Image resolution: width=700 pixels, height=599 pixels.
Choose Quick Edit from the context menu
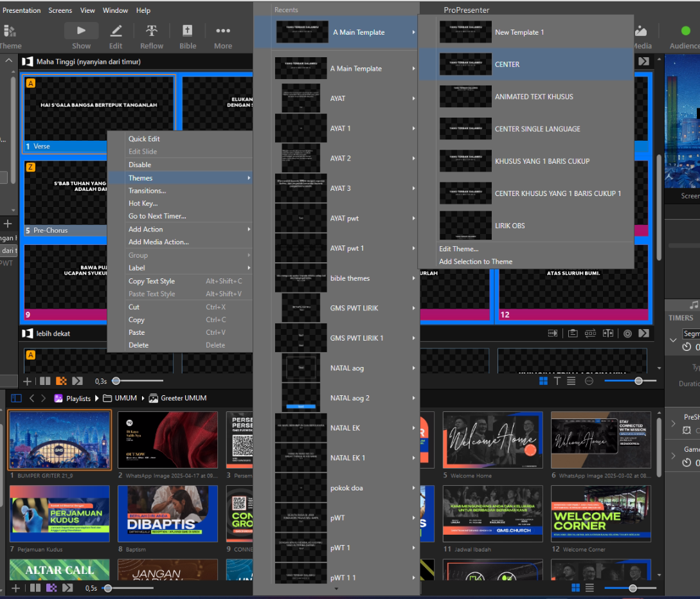point(144,139)
